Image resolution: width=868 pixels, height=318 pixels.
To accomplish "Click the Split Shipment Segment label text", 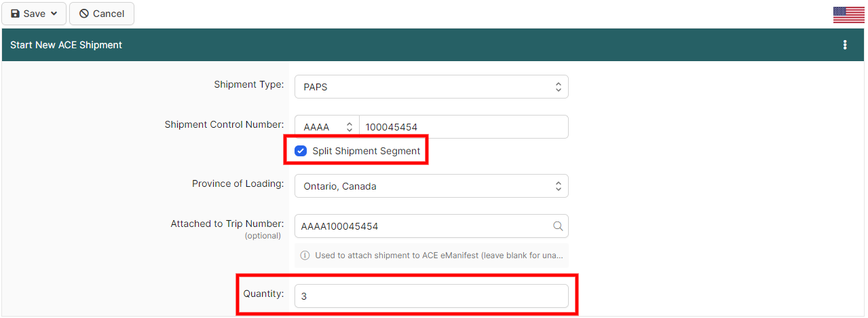I will (366, 151).
